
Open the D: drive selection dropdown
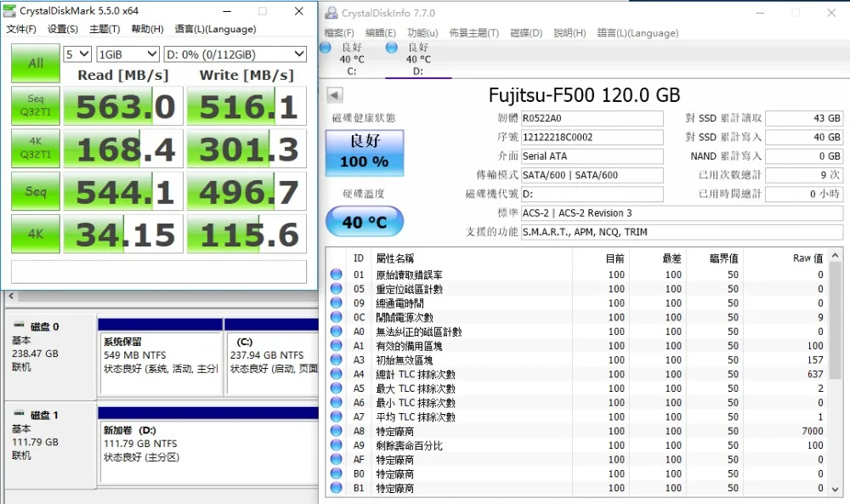(x=235, y=54)
